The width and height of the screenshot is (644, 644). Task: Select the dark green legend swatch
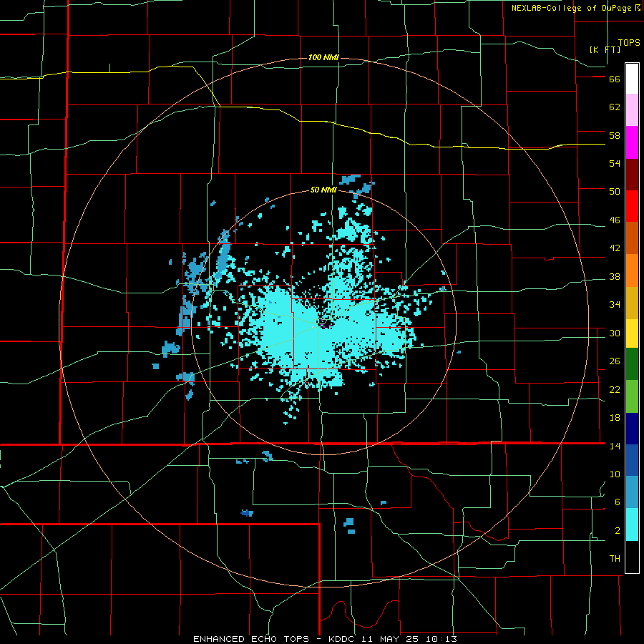(x=632, y=364)
